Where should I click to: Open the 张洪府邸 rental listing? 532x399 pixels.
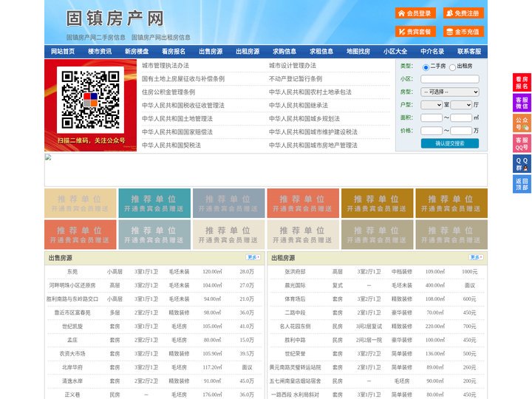tap(295, 272)
